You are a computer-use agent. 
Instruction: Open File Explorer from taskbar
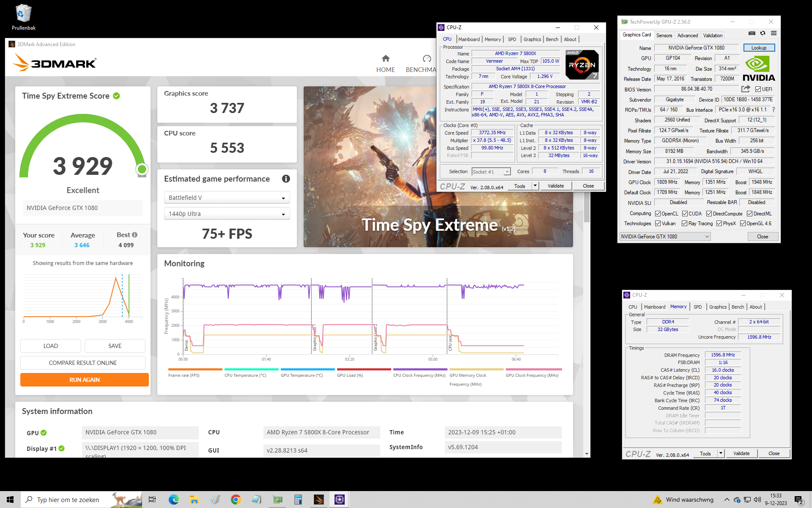[x=194, y=500]
